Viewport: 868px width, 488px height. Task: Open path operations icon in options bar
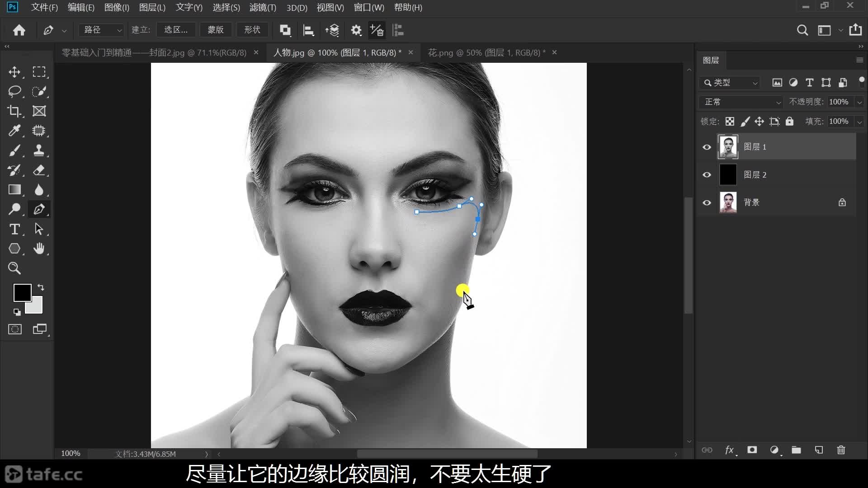coord(285,30)
